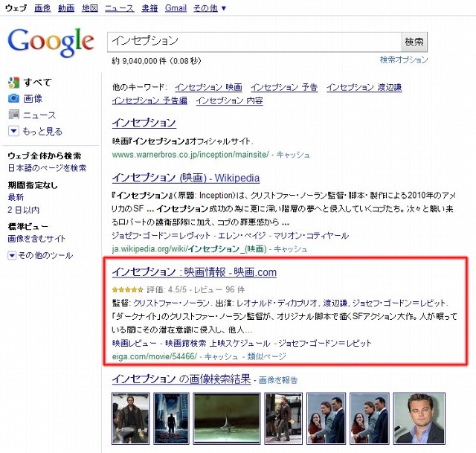Select ウェブ in the top navigation bar
The height and width of the screenshot is (453, 476).
[16, 8]
